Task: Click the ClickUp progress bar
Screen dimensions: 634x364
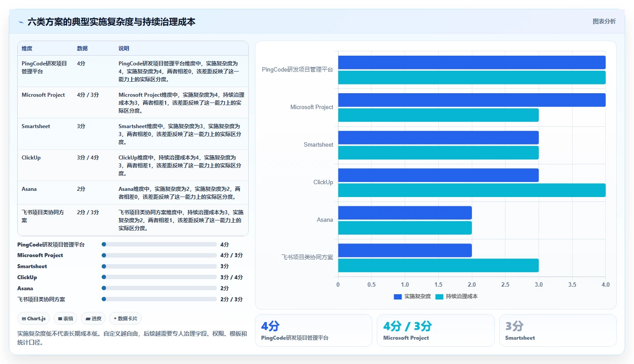Action: click(159, 277)
